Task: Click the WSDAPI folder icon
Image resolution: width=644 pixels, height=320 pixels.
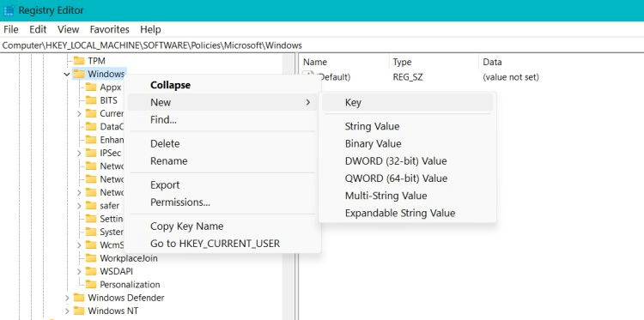Action: (91, 271)
